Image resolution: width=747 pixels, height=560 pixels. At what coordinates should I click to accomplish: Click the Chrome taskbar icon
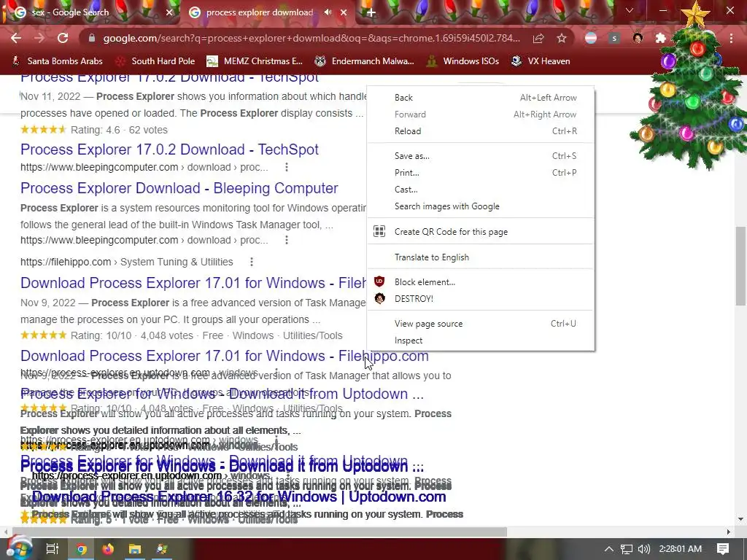82,549
